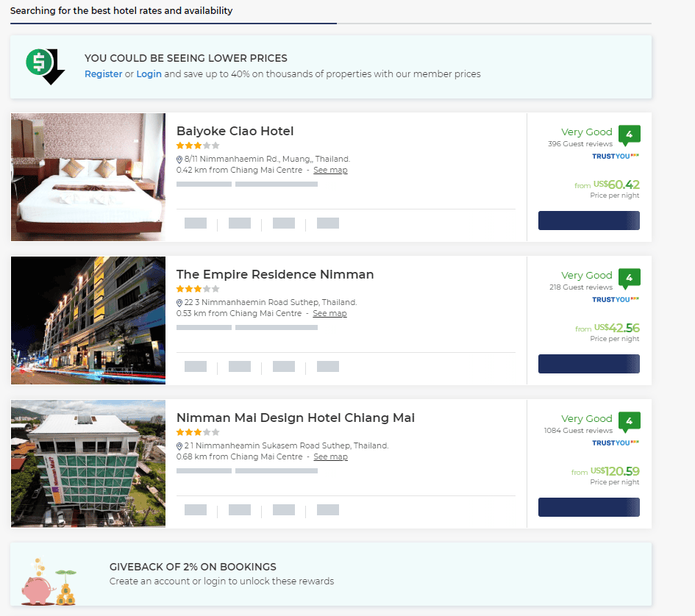
Task: Click Baiyoke Ciao Hotel star rating
Action: point(198,146)
